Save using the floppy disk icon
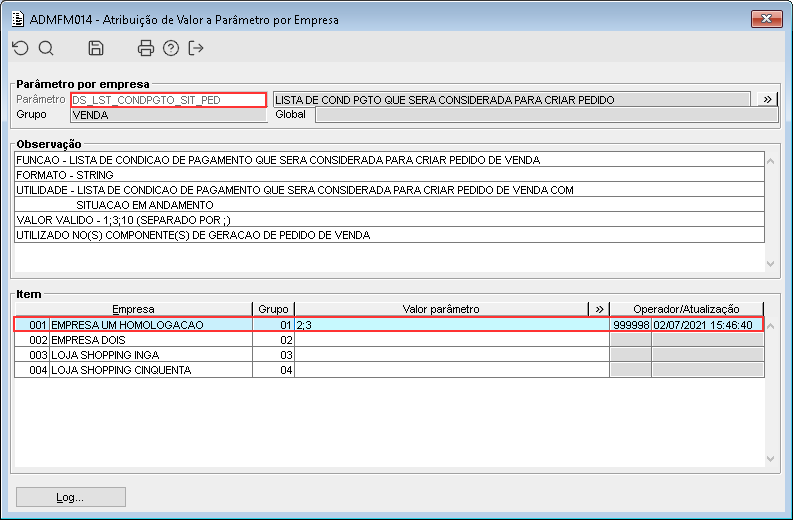Viewport: 793px width, 520px height. point(96,48)
